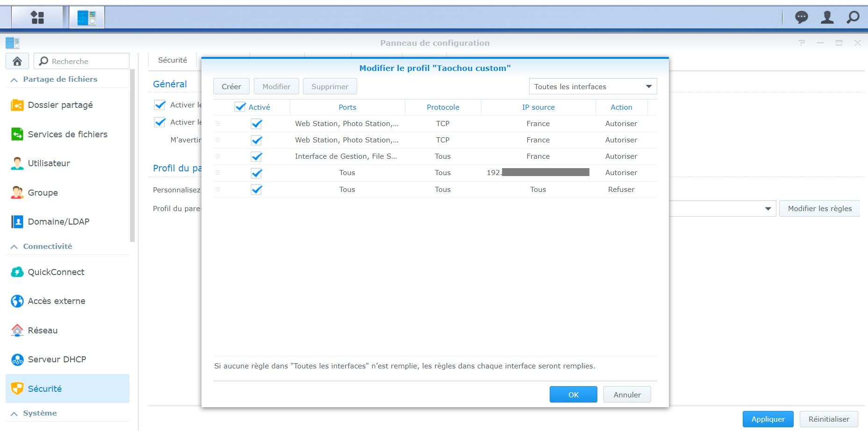Confirm the profile with OK button
The image size is (868, 431).
tap(573, 395)
